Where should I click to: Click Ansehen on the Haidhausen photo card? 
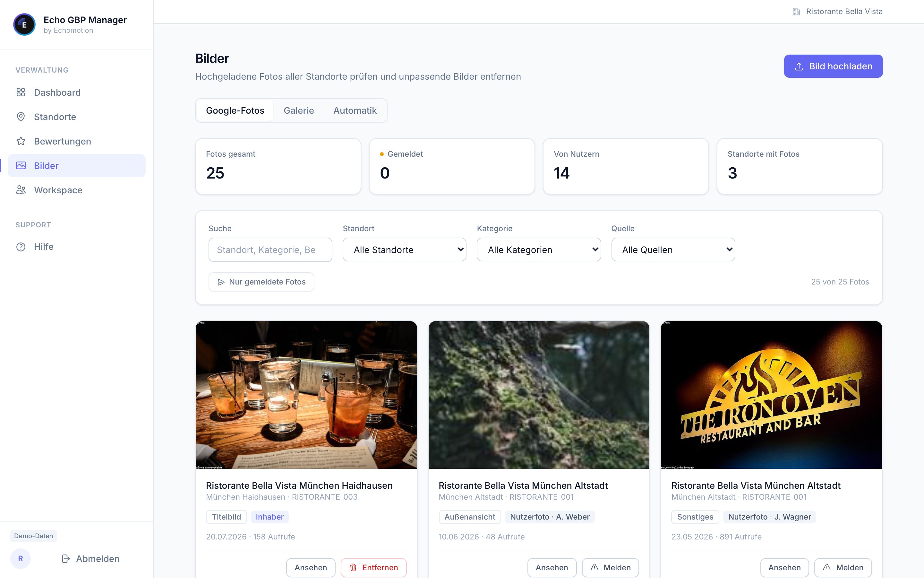[311, 568]
